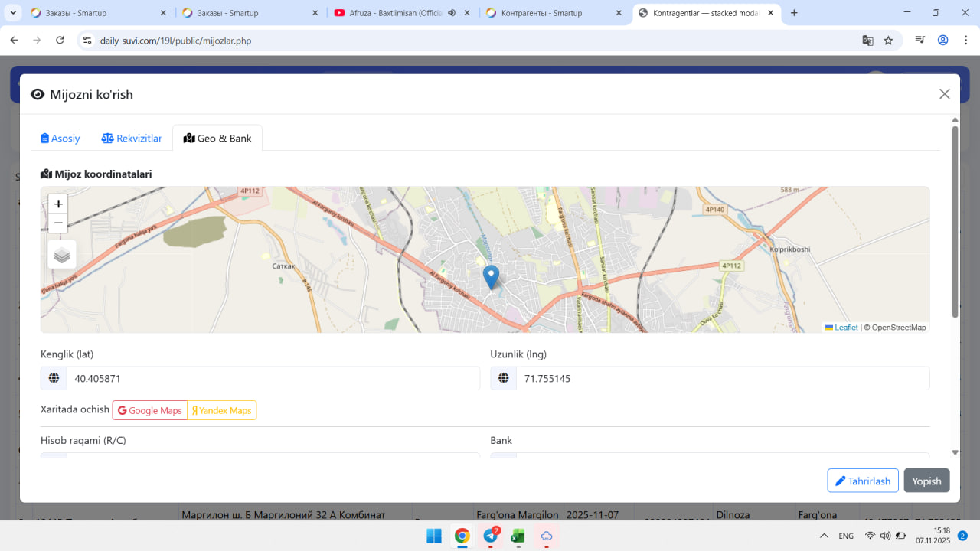Open the map layers control

(x=62, y=255)
